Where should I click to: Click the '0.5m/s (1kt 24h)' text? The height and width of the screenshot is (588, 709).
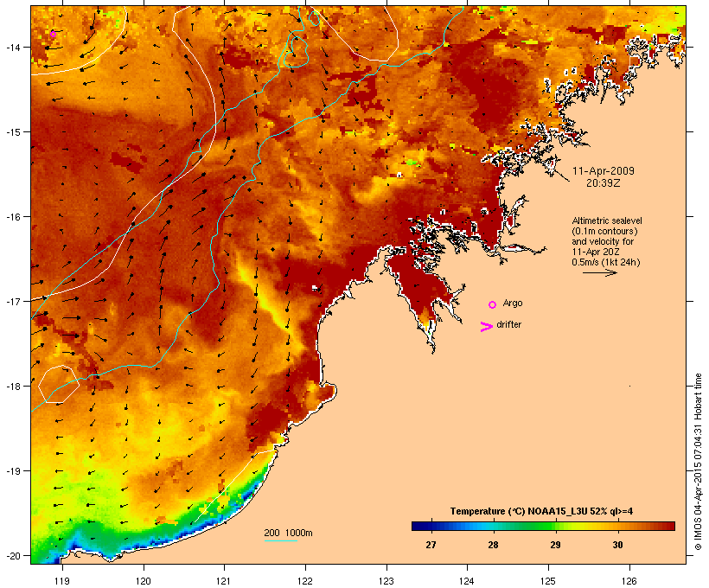tap(606, 262)
